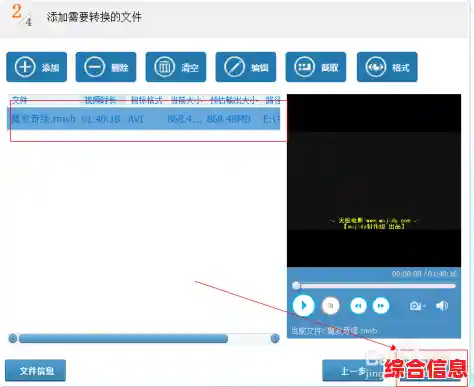Click the preview video display area
The image size is (474, 387).
[x=374, y=180]
